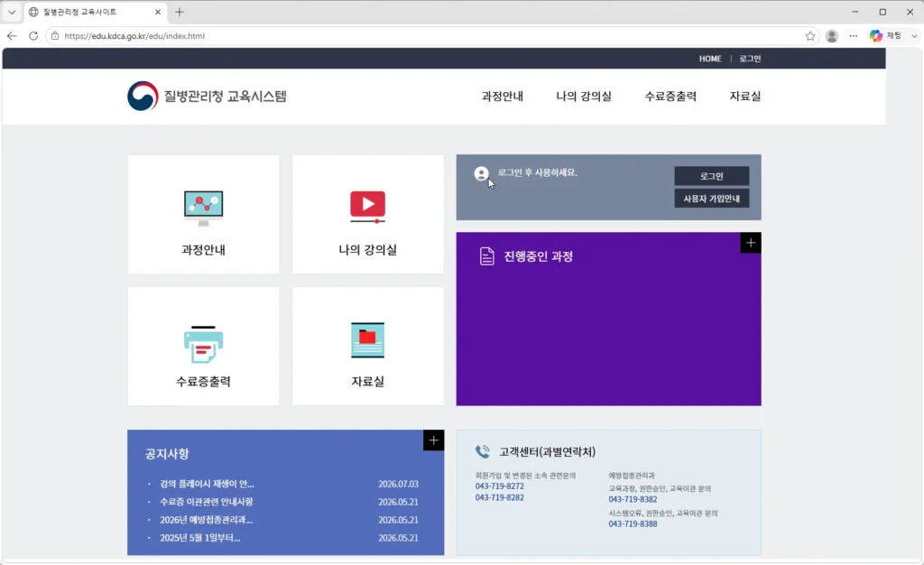Click the document icon beside 진행중인 과정
Image resolution: width=924 pixels, height=565 pixels.
tap(486, 256)
